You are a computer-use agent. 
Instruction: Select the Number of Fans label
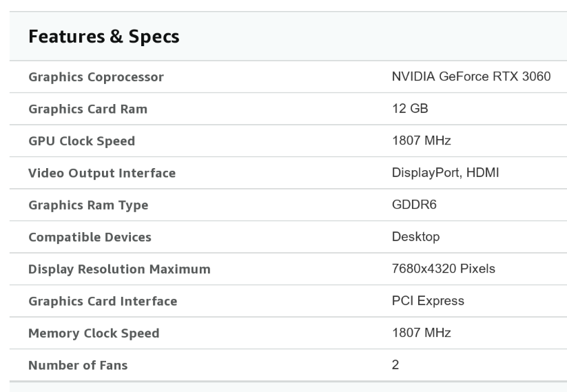pos(78,365)
